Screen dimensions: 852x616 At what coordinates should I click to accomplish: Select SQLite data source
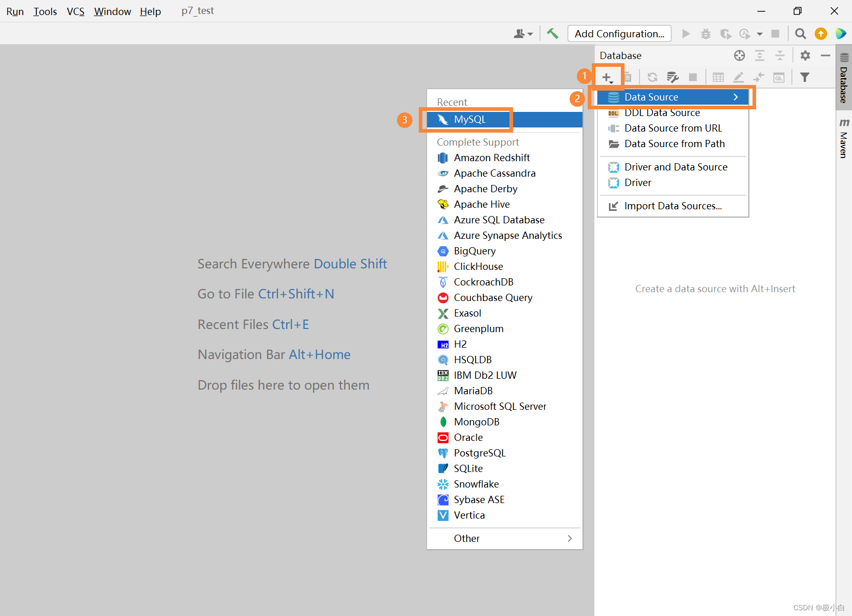click(505, 468)
